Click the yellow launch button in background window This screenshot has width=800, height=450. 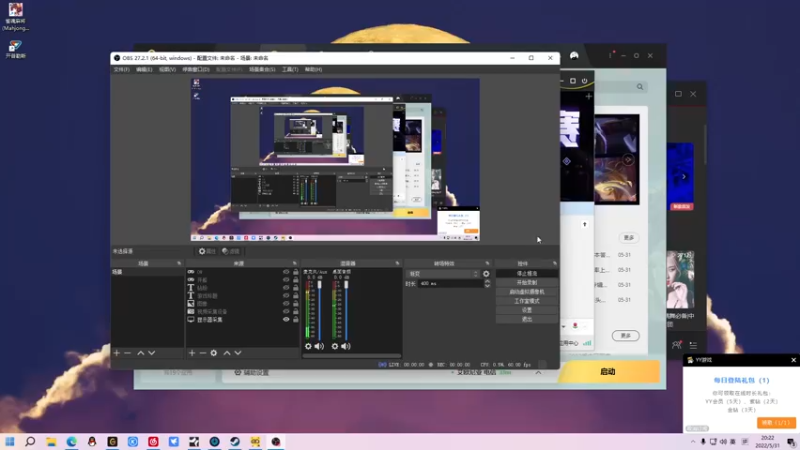coord(608,371)
